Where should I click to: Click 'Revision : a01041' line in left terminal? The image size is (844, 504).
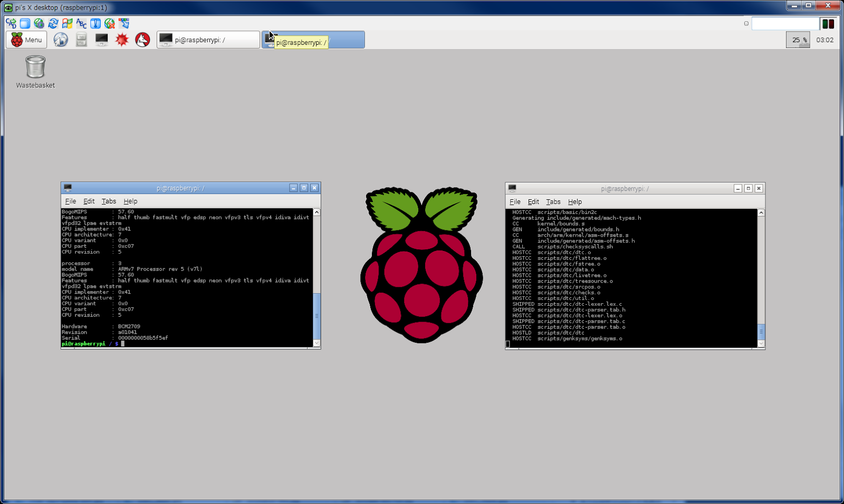coord(99,332)
